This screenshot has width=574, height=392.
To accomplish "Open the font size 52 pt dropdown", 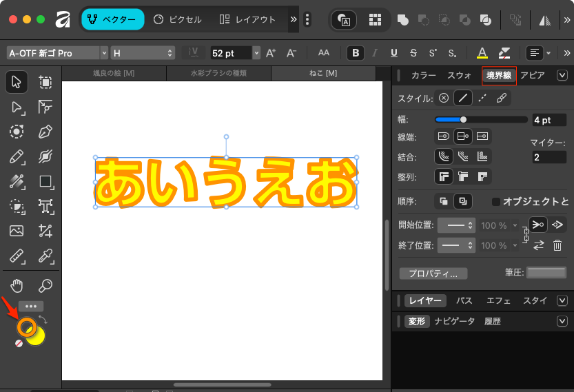I will coord(256,53).
